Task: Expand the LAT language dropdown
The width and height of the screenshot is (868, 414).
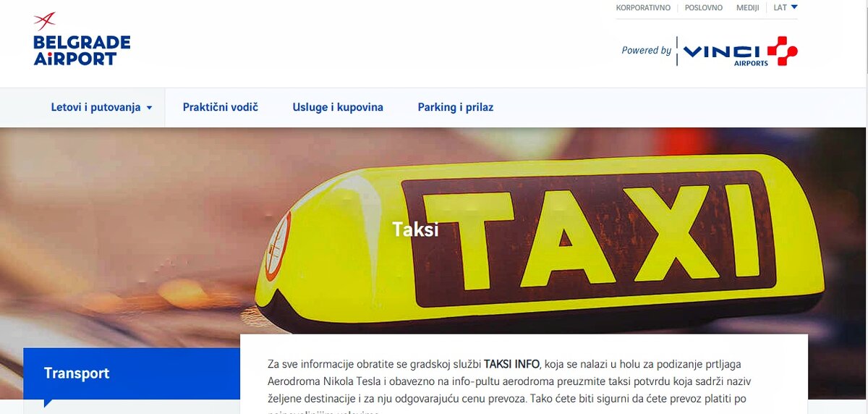Action: coord(785,8)
